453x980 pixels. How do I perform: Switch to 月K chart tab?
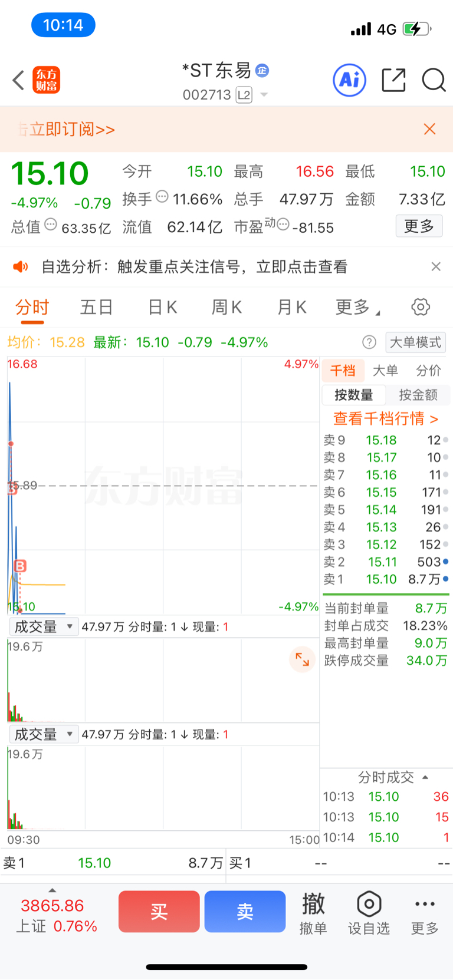click(291, 307)
